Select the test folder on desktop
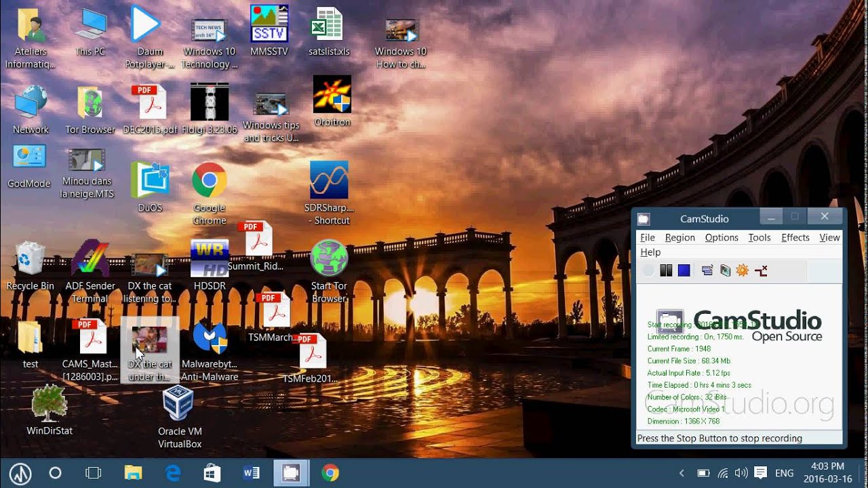The image size is (868, 488). [30, 344]
